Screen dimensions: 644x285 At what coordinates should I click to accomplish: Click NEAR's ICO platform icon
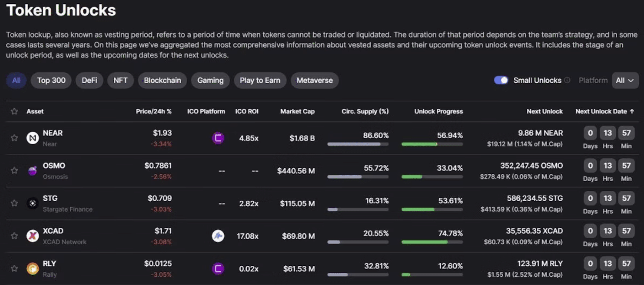(x=218, y=138)
